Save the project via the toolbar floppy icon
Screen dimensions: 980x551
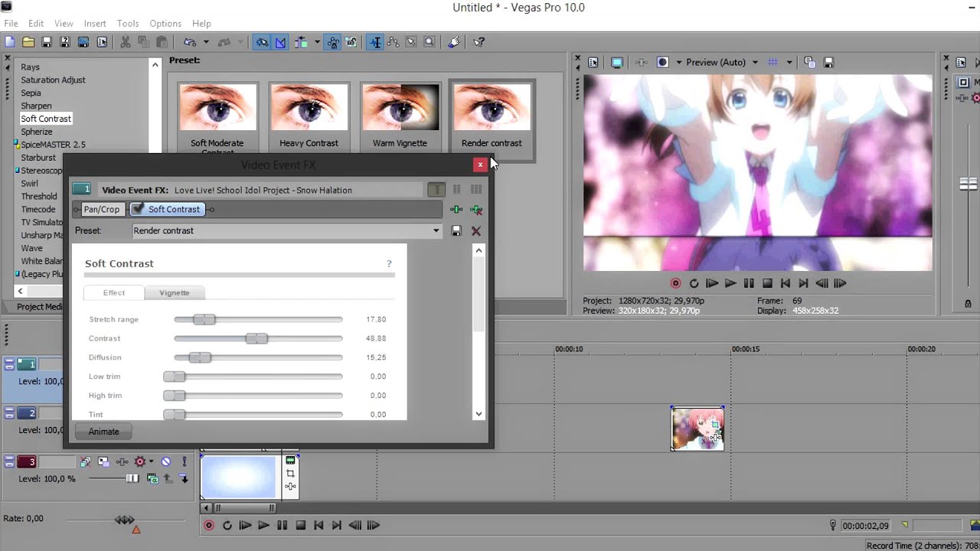pos(47,42)
